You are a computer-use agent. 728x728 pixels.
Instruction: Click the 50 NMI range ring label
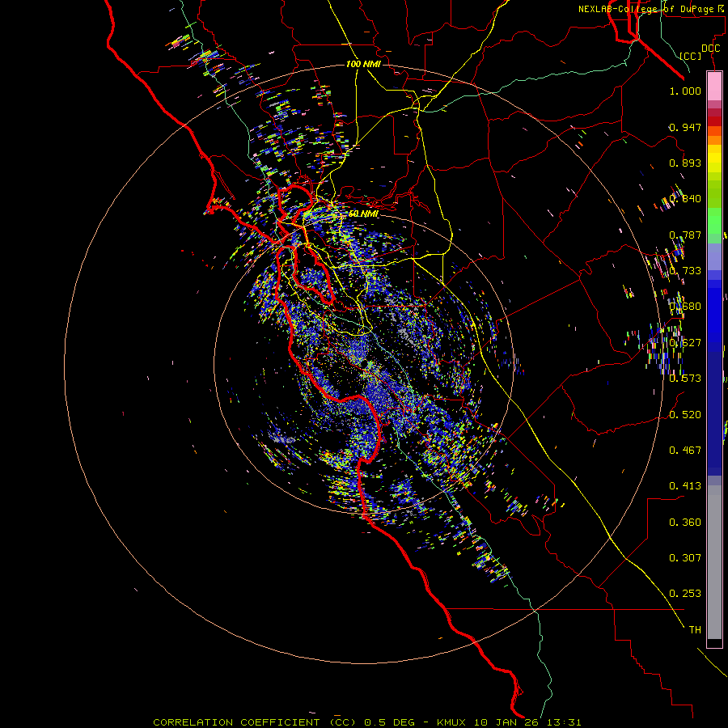coord(363,214)
